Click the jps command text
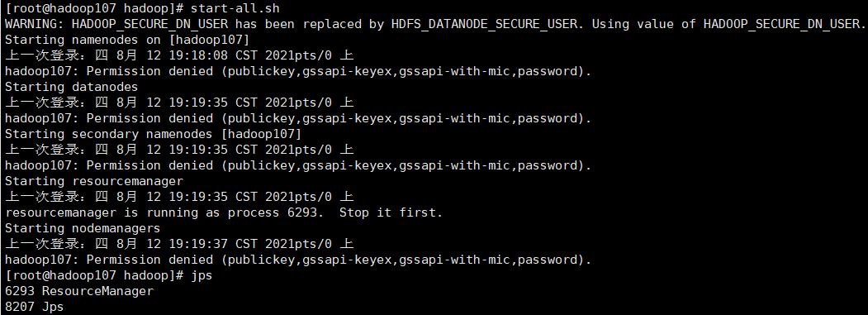This screenshot has width=868, height=315. tap(202, 275)
